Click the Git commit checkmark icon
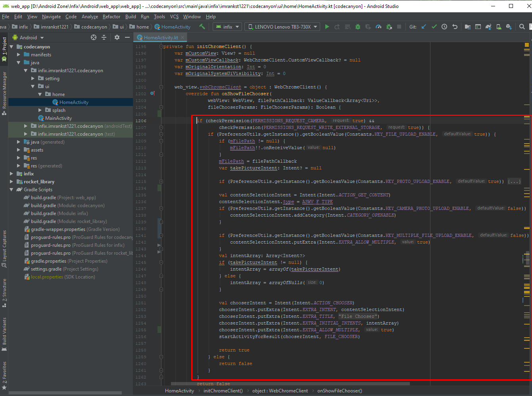 click(x=434, y=27)
